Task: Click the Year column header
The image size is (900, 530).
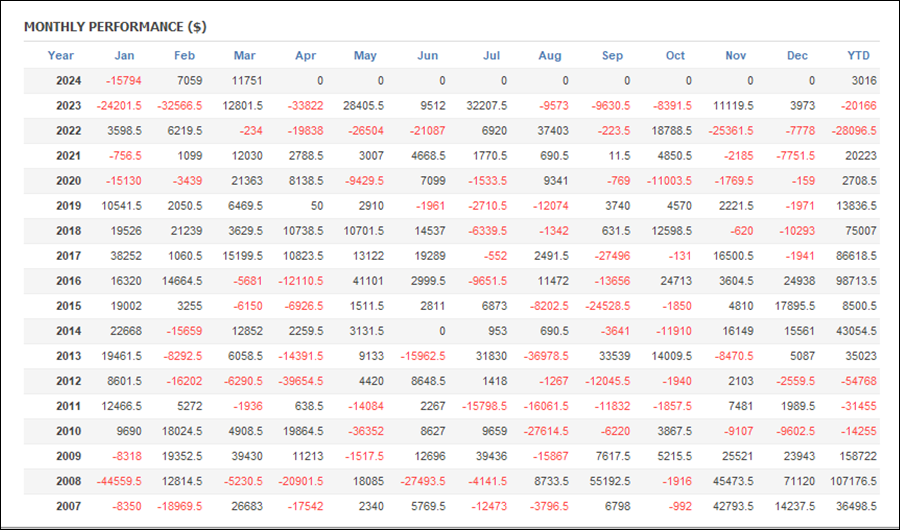Action: (x=60, y=56)
